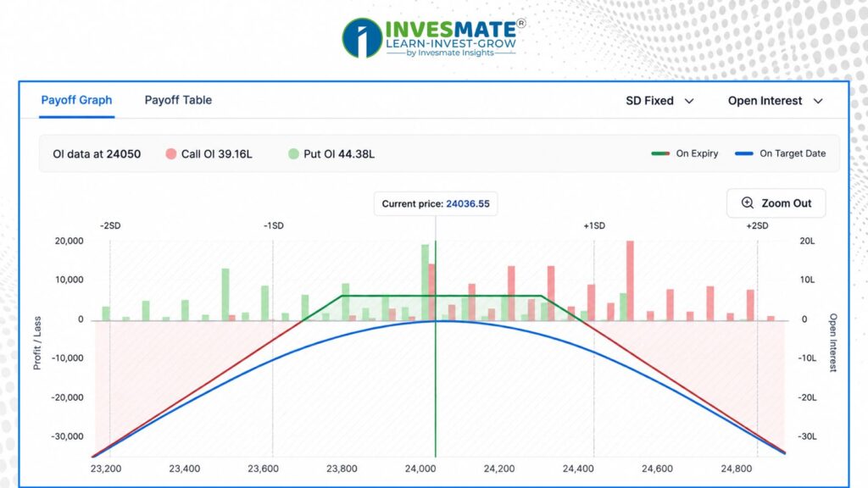
Task: Select the Payoff Graph tab
Action: coord(76,100)
